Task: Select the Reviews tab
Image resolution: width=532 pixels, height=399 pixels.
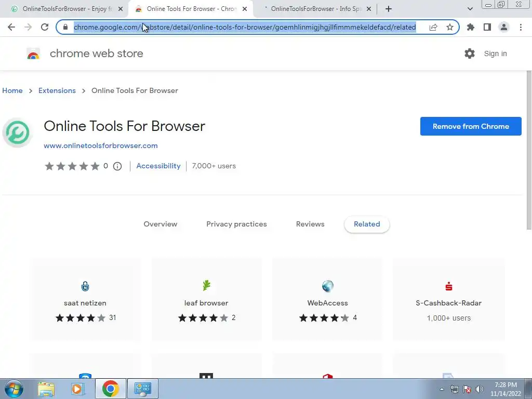Action: (310, 224)
